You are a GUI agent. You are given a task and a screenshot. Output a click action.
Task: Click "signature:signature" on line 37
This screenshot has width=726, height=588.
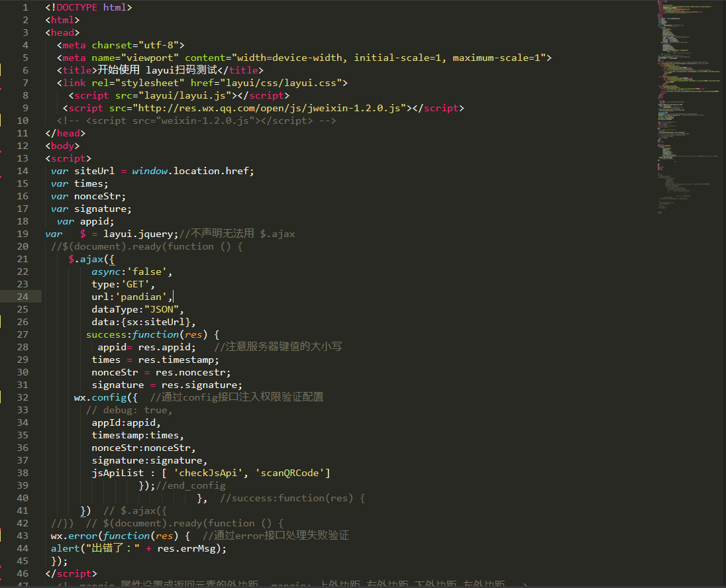(x=147, y=461)
